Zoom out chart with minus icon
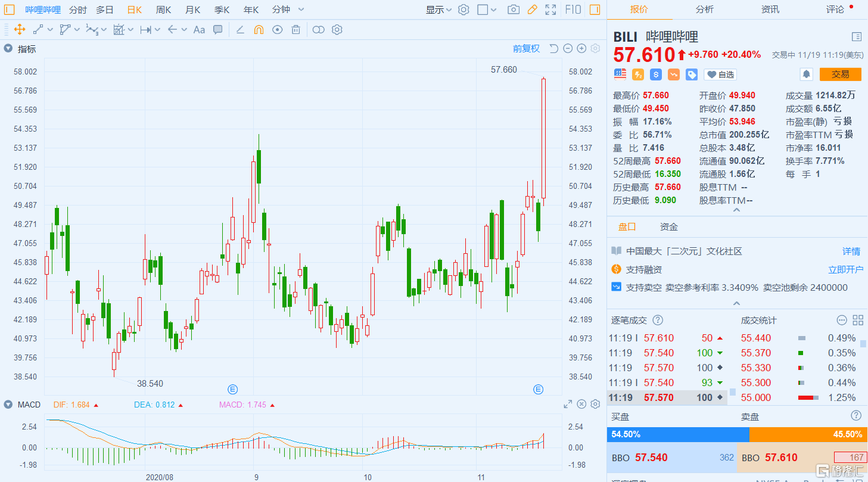 point(568,49)
